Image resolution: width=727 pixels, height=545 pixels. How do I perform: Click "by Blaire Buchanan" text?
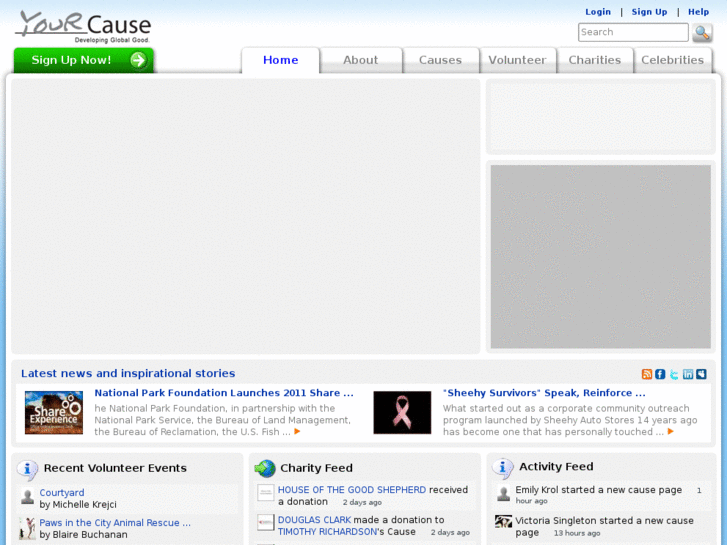83,534
